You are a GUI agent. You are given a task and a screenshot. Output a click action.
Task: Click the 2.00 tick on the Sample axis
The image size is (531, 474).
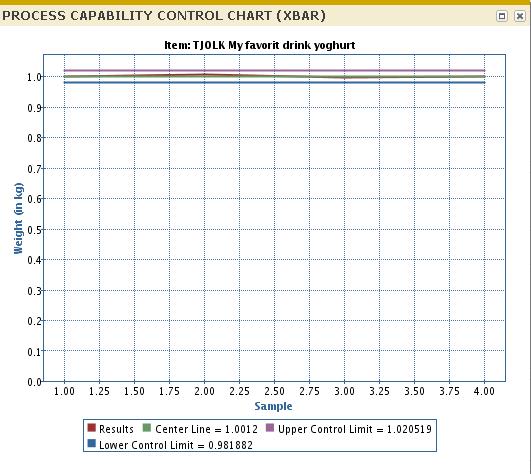pyautogui.click(x=204, y=391)
